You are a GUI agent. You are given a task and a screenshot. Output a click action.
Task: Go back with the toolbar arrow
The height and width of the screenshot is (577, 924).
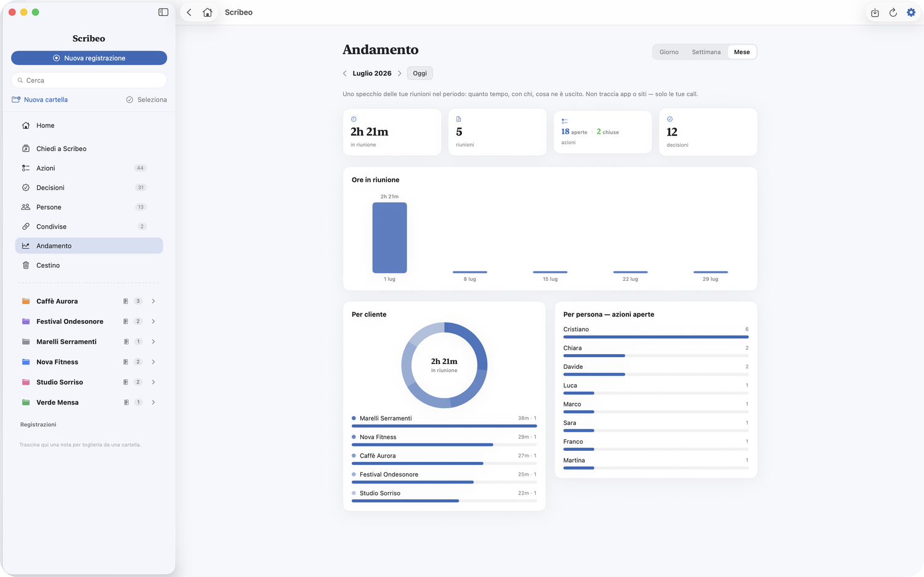(x=189, y=12)
